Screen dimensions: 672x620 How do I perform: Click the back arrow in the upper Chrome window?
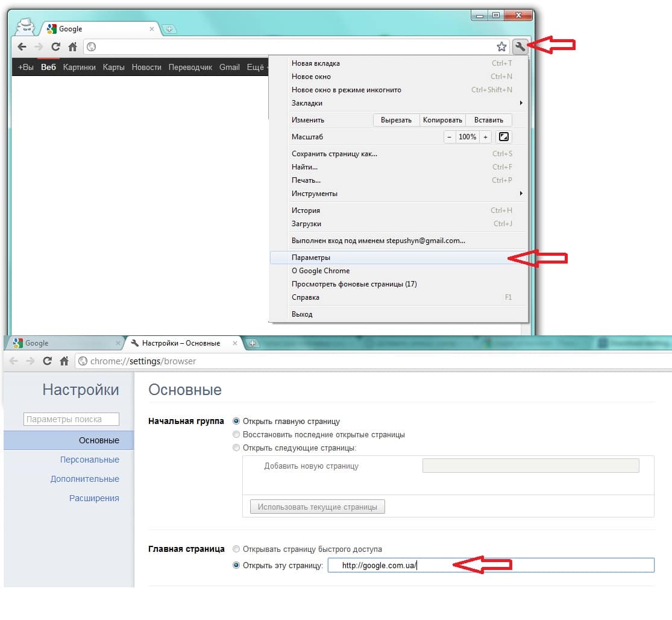pyautogui.click(x=22, y=46)
